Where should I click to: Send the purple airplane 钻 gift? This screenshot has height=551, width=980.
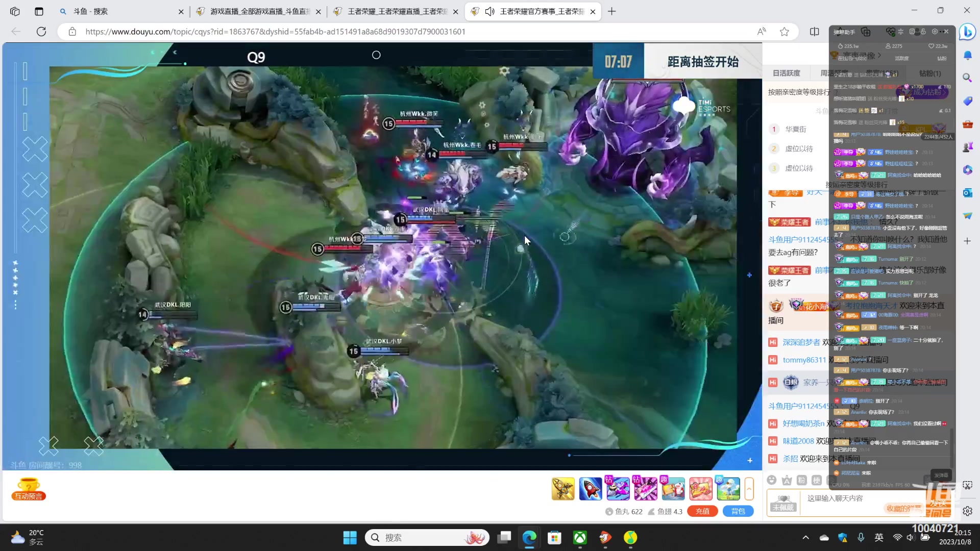618,489
